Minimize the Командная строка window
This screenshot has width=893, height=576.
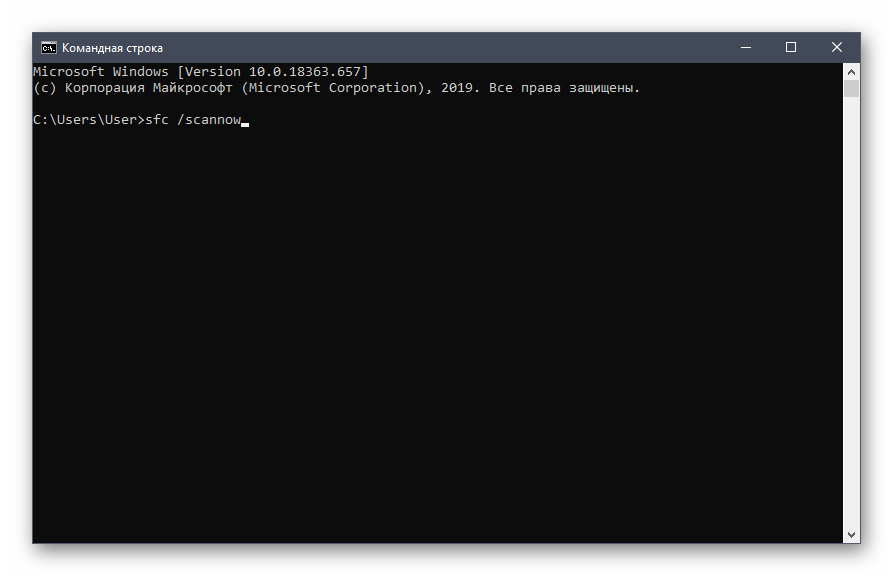[745, 47]
